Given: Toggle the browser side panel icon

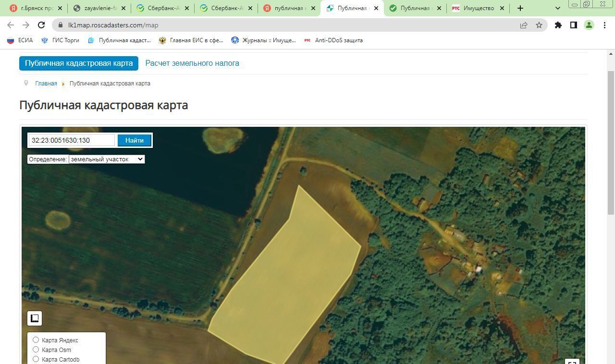Looking at the screenshot, I should click(x=574, y=25).
